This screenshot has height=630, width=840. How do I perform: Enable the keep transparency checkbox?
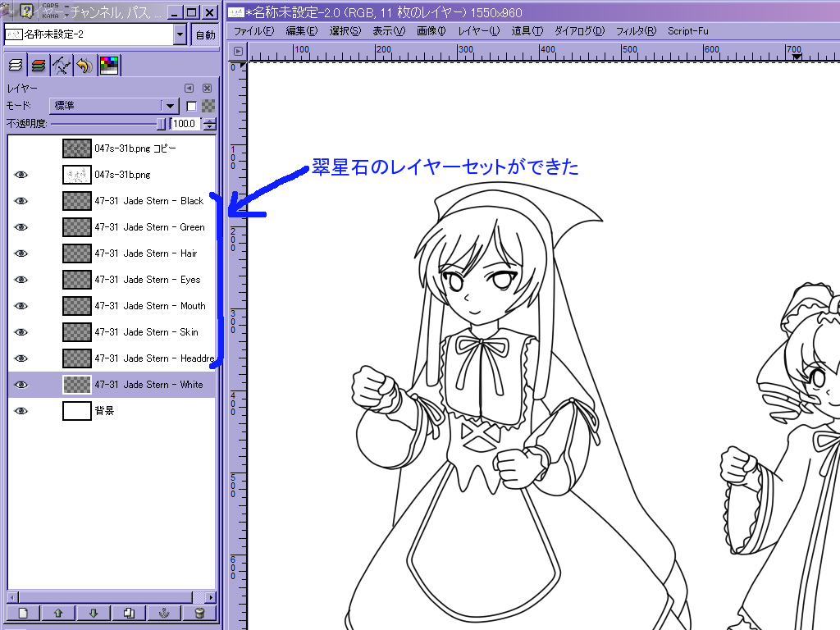coord(191,106)
